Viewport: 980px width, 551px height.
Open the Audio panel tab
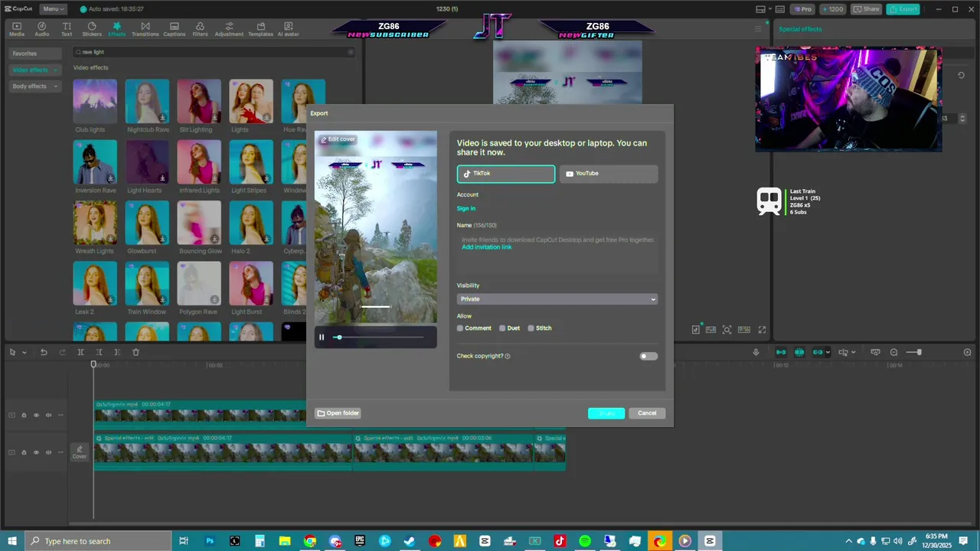[42, 29]
